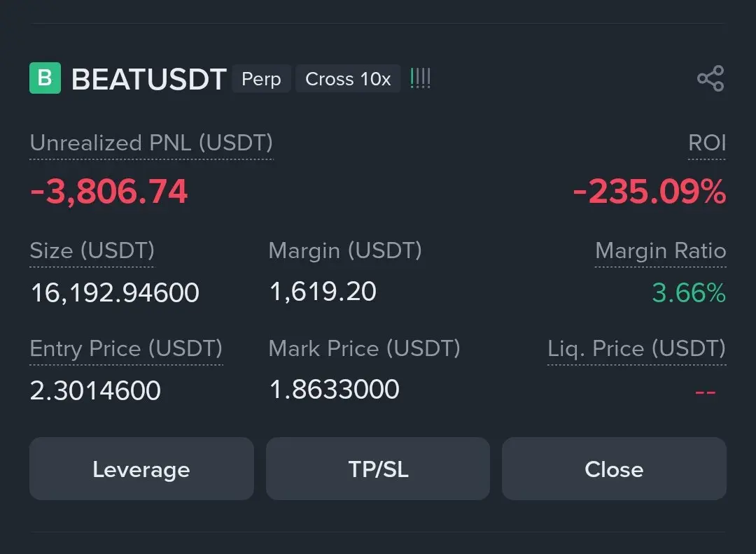Open the Cross 10x margin mode selector
The width and height of the screenshot is (756, 554).
[x=348, y=79]
